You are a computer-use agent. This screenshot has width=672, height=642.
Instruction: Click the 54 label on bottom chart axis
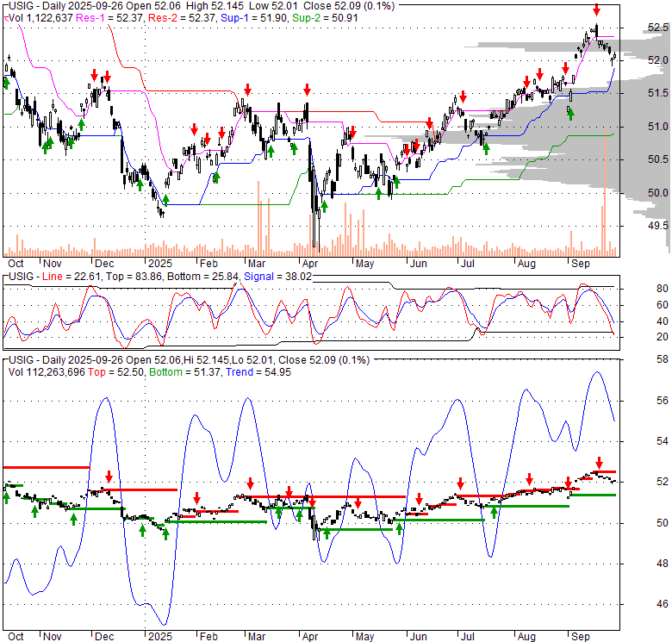663,441
